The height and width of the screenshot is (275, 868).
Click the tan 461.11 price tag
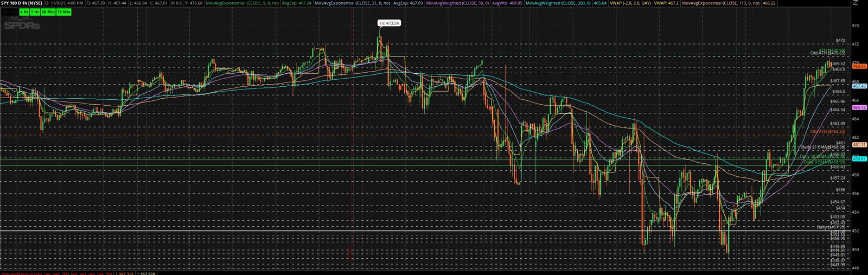point(859,145)
